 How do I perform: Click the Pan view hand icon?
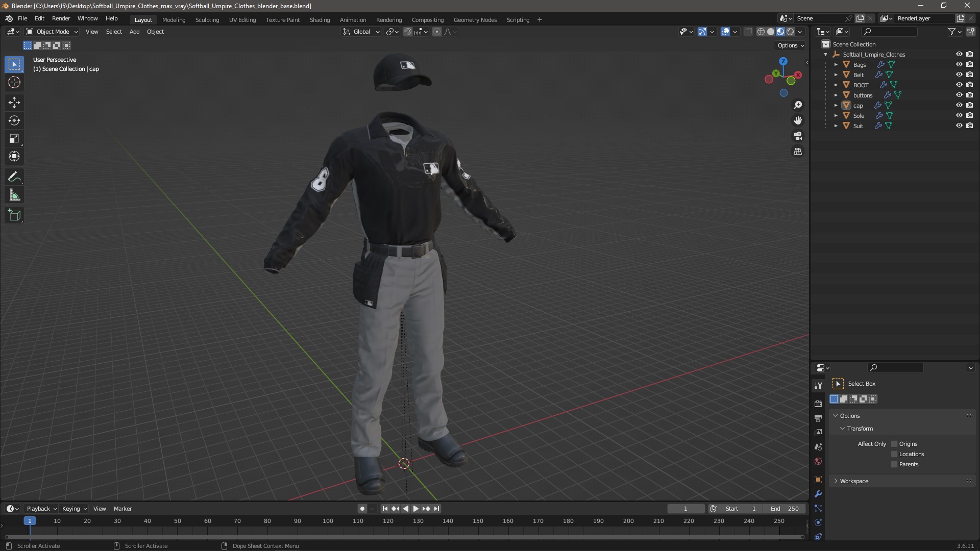[x=798, y=120]
